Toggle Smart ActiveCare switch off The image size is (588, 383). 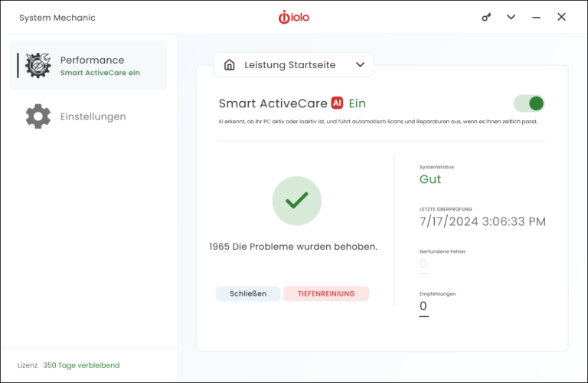tap(529, 103)
